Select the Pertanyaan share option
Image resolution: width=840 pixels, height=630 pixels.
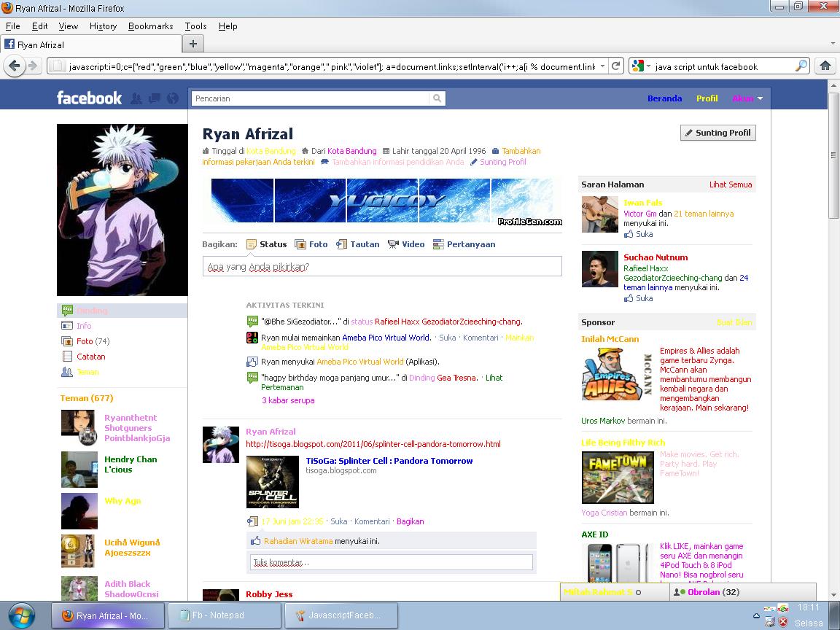pos(464,244)
